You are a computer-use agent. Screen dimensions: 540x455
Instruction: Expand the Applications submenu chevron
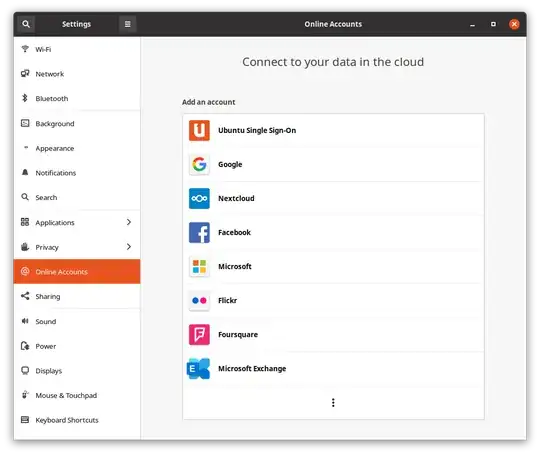[x=129, y=222]
